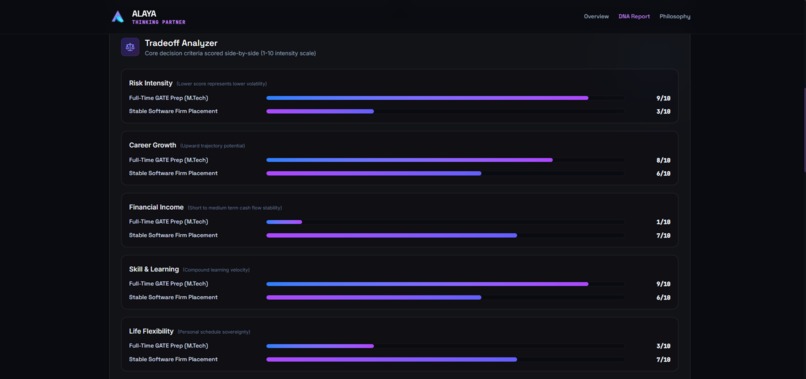Click the Lower score represents lower volatility note
Viewport: 806px width, 379px height.
coord(222,84)
